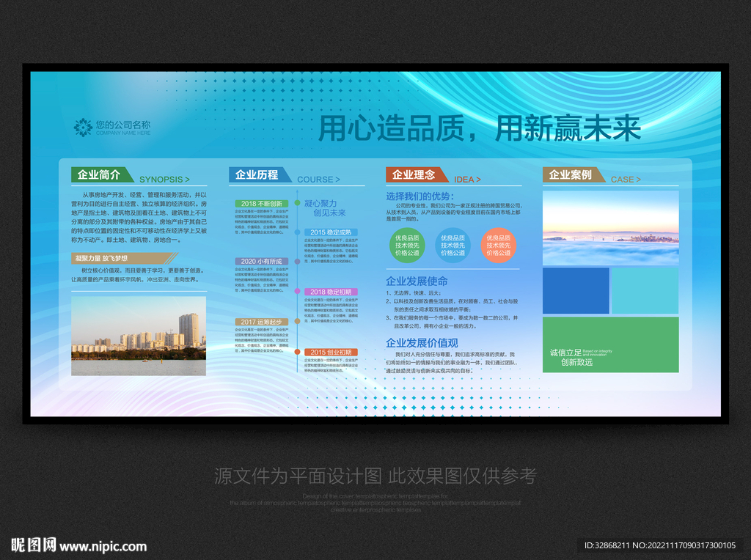The width and height of the screenshot is (751, 560).
Task: Click the 您的公司名称 company name text
Action: [x=123, y=125]
